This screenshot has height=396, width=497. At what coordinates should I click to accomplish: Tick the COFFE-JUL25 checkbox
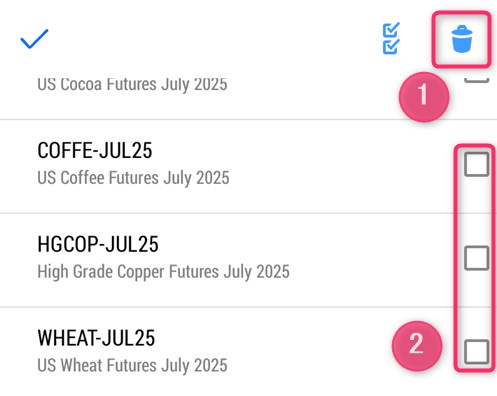point(477,164)
